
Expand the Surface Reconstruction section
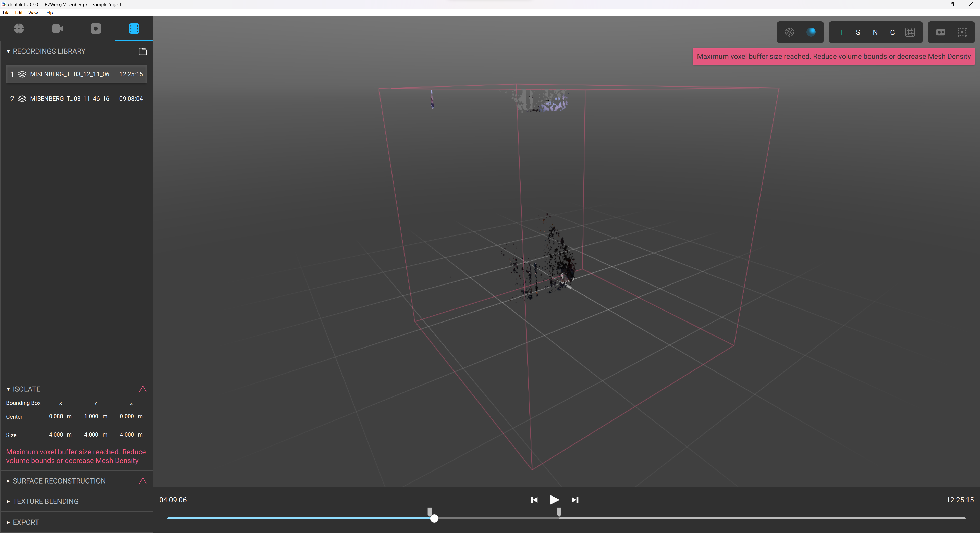pos(59,481)
